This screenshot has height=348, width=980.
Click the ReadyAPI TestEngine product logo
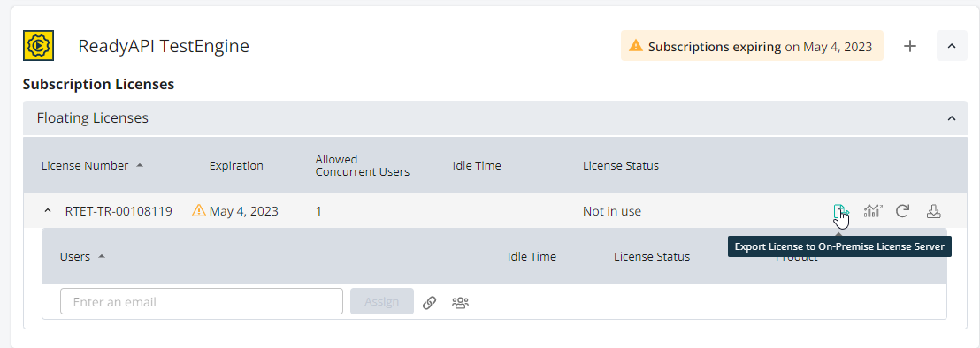(x=38, y=46)
